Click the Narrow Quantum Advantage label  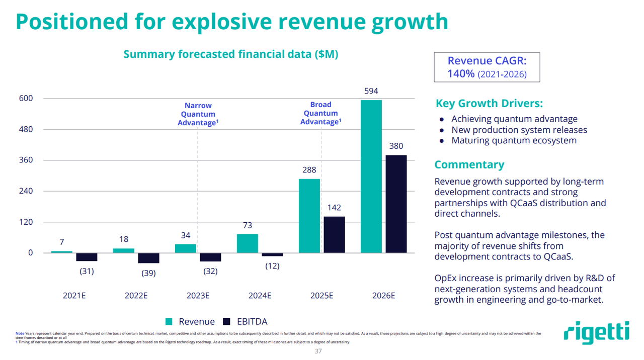coord(198,113)
